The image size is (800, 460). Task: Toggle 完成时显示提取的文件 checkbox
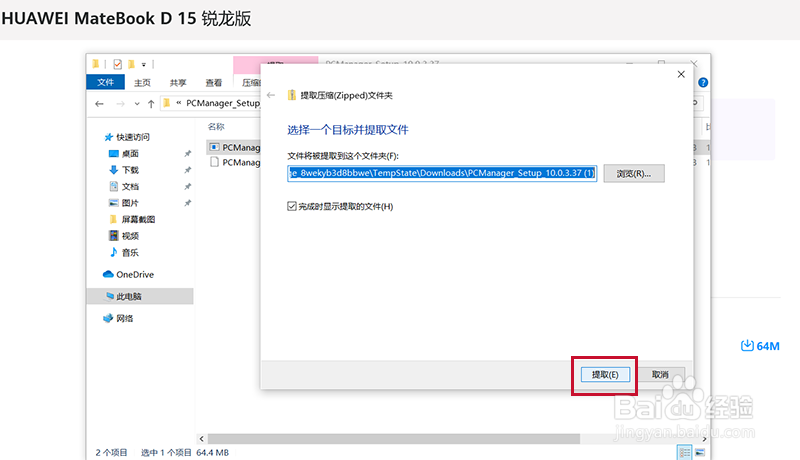292,206
